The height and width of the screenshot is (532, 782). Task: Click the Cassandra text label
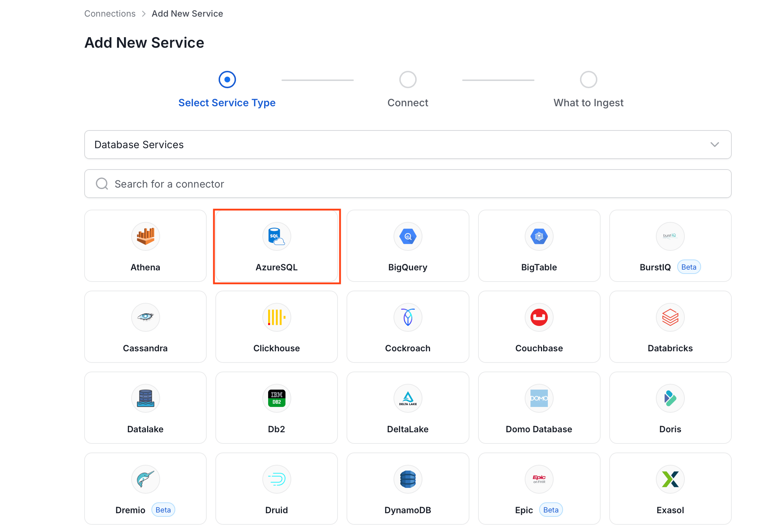[145, 348]
